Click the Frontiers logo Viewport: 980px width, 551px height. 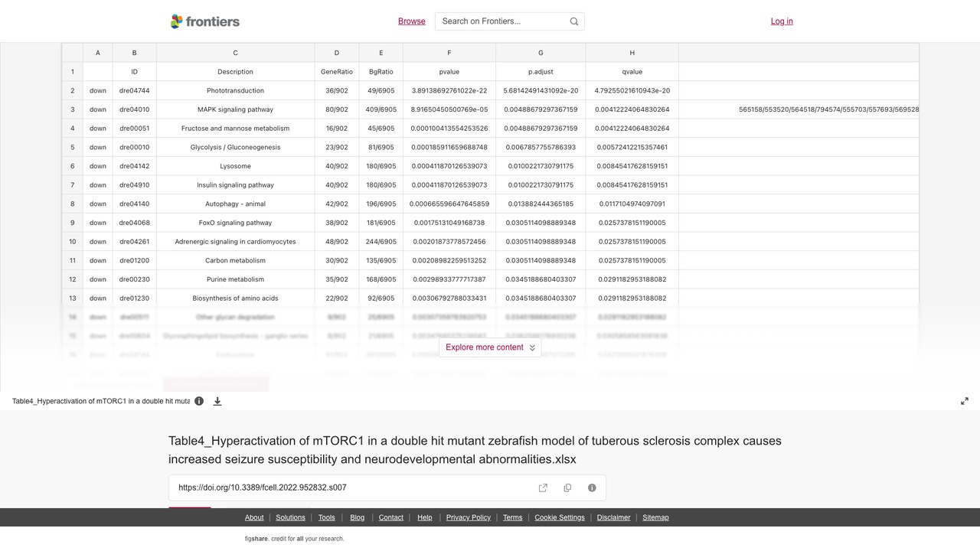tap(205, 21)
